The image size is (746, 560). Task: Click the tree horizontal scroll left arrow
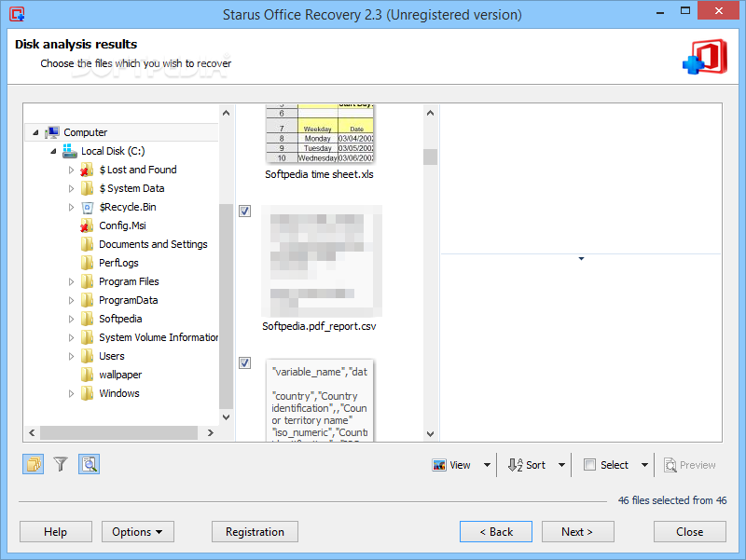[x=32, y=432]
